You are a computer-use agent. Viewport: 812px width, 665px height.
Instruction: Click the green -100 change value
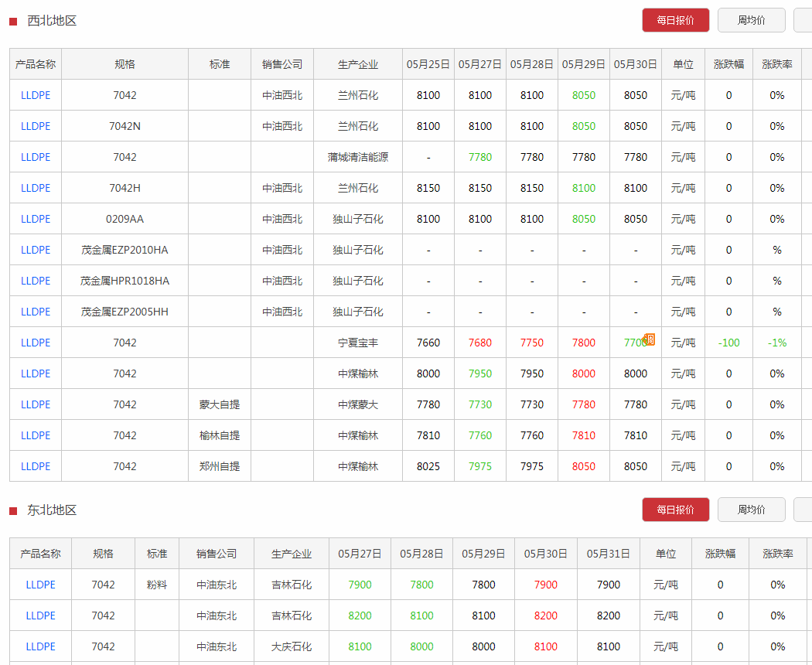pos(728,343)
